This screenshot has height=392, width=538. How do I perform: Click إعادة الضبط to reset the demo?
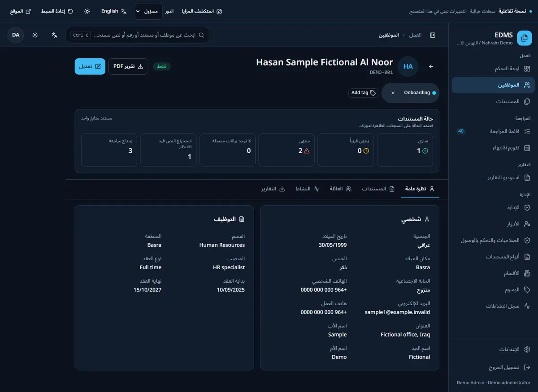click(x=57, y=11)
